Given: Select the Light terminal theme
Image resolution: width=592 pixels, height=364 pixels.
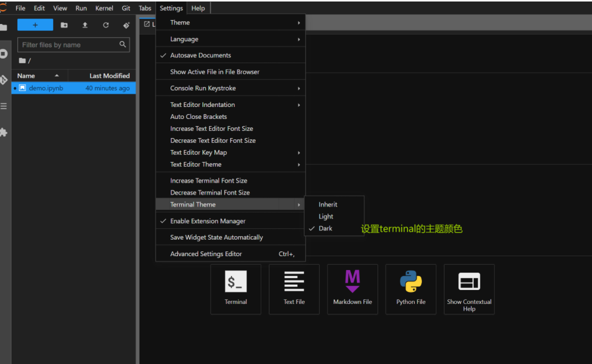Looking at the screenshot, I should (326, 216).
